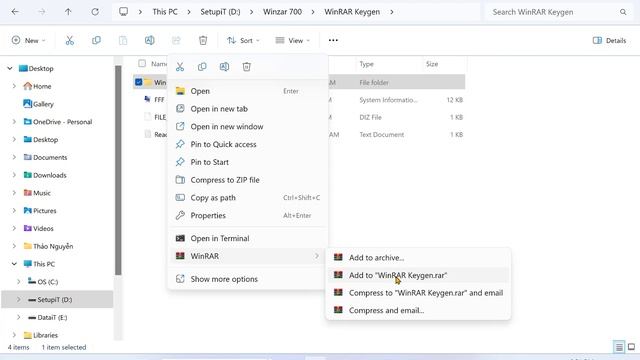Open the See more three-dots menu
The width and height of the screenshot is (640, 360).
pos(333,40)
